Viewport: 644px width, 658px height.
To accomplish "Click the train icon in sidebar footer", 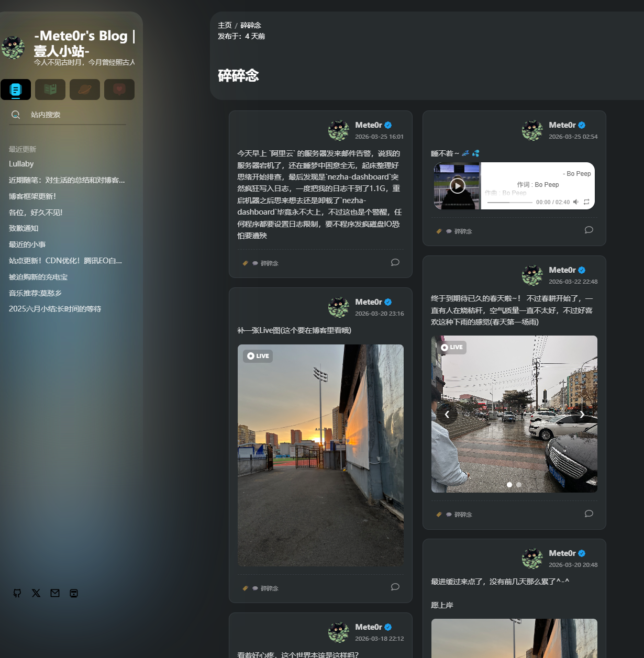I will click(74, 593).
